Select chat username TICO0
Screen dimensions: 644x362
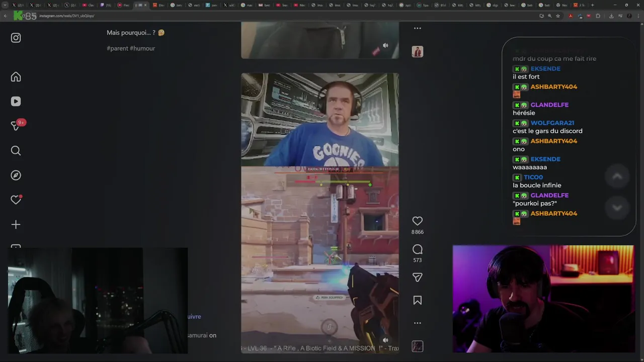click(533, 177)
